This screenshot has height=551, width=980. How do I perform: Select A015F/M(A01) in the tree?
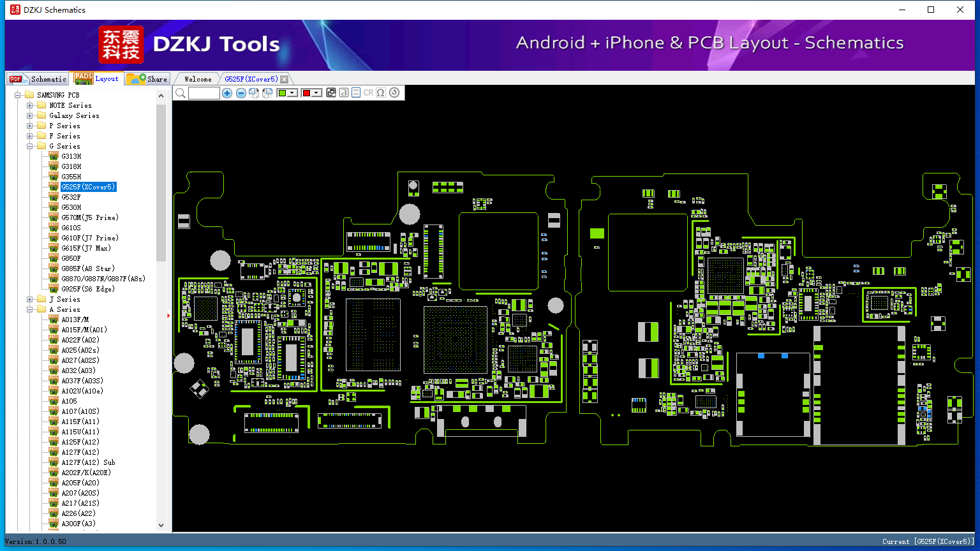coord(84,330)
